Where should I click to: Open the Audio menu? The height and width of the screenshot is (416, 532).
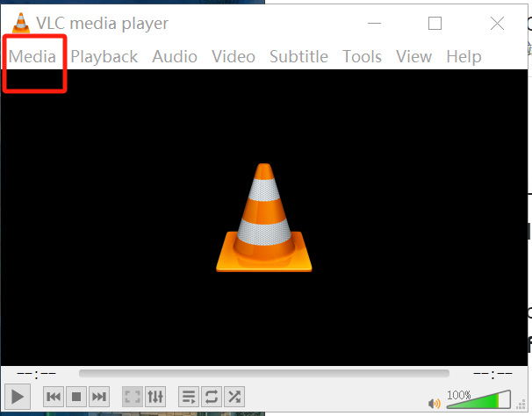tap(175, 56)
